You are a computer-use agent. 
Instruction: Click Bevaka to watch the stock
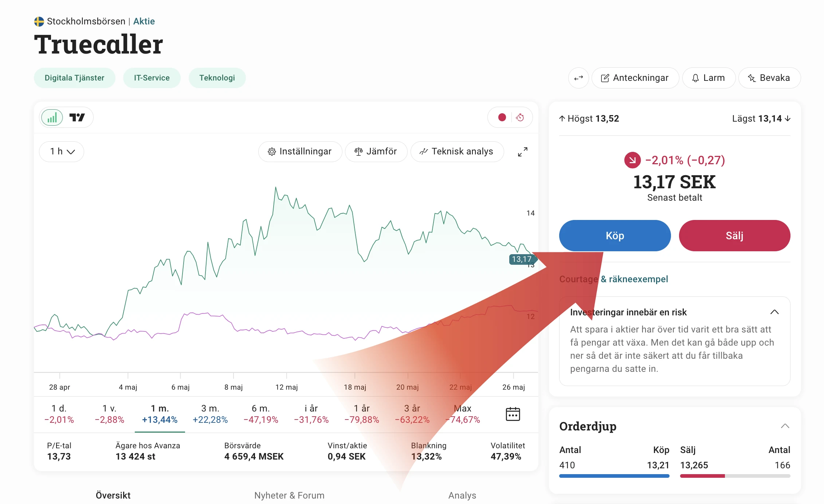pos(769,78)
